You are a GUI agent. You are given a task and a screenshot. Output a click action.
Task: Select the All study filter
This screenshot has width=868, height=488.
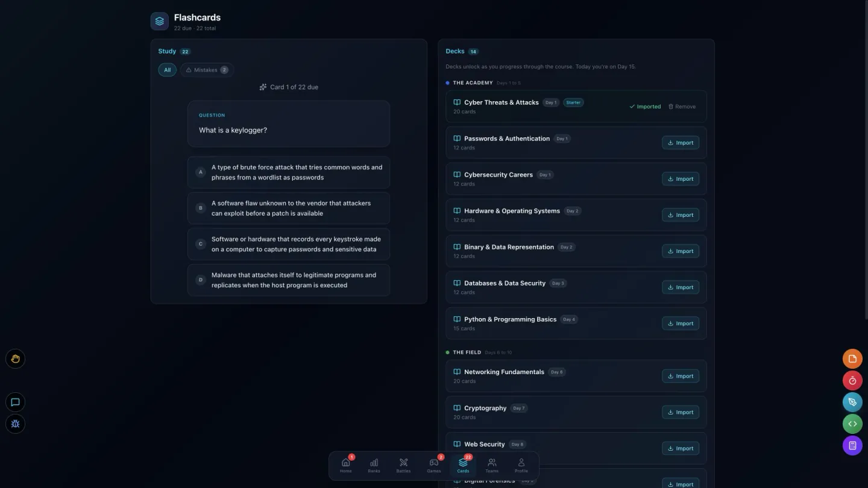(x=168, y=70)
